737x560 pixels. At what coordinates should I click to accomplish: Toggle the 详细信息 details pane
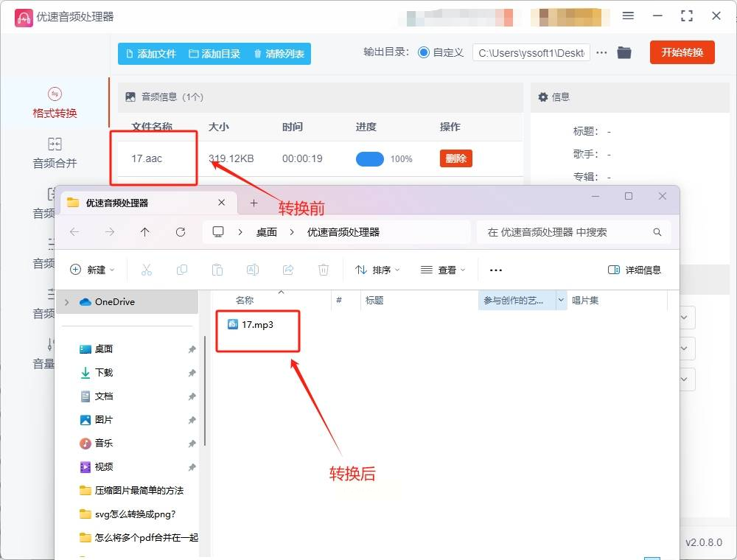[635, 270]
